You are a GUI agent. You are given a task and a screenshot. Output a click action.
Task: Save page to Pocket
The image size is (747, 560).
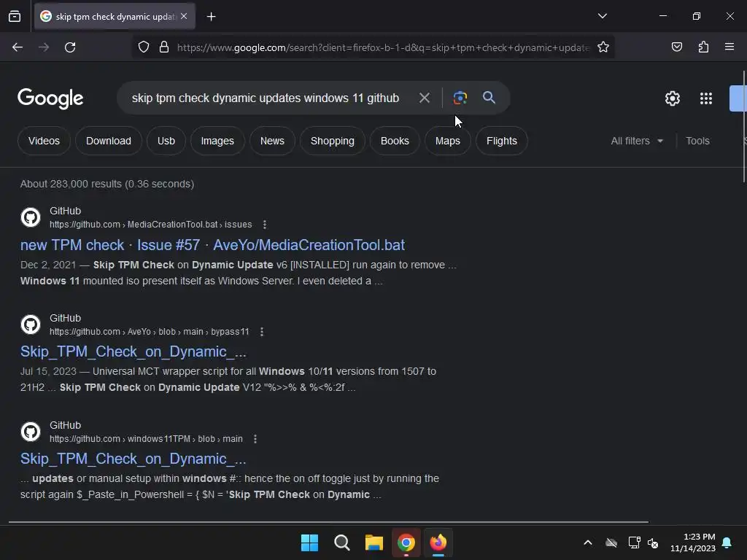[676, 47]
